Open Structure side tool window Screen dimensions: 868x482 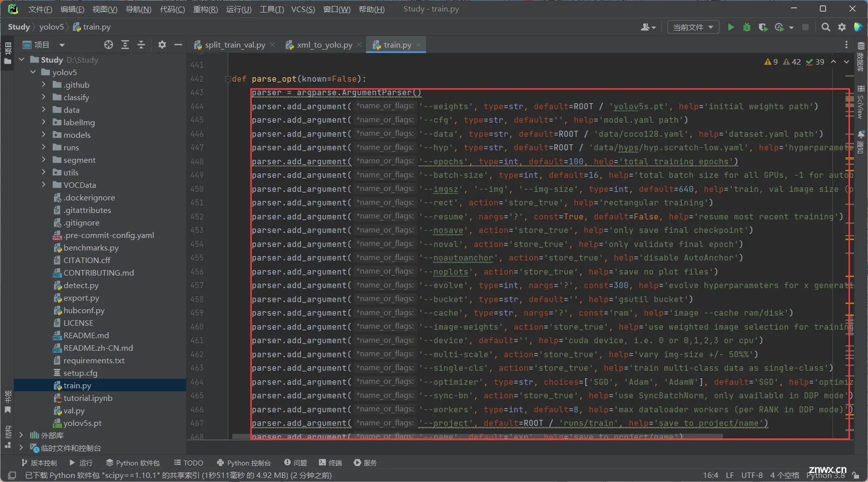[8, 437]
